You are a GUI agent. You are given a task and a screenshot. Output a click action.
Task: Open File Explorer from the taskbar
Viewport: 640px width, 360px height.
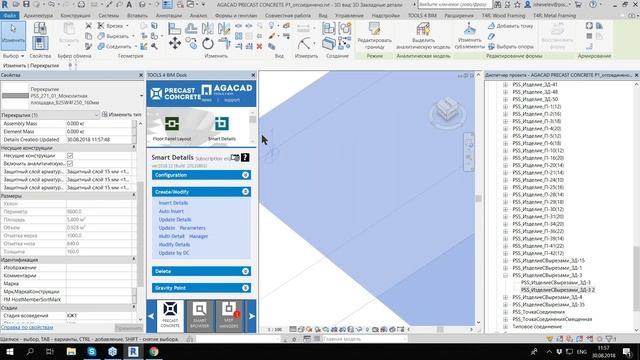click(71, 351)
